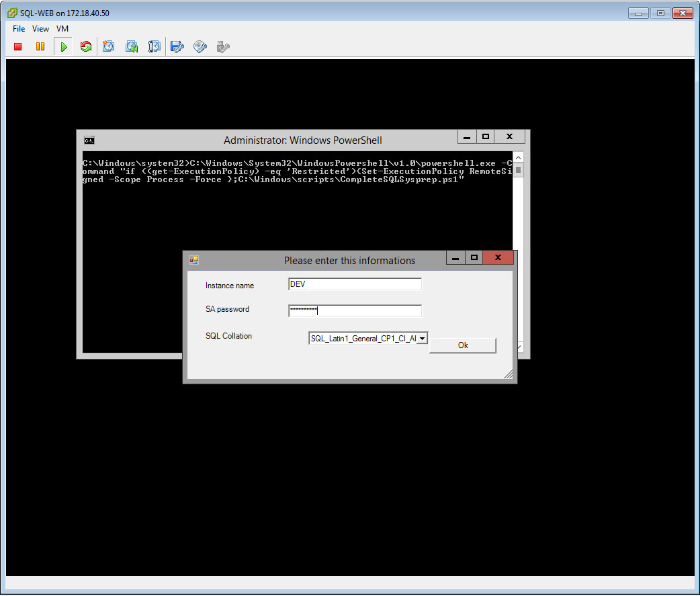Viewport: 700px width, 596px height.
Task: Maximize the Administrator: Windows PowerShell window
Action: [486, 136]
